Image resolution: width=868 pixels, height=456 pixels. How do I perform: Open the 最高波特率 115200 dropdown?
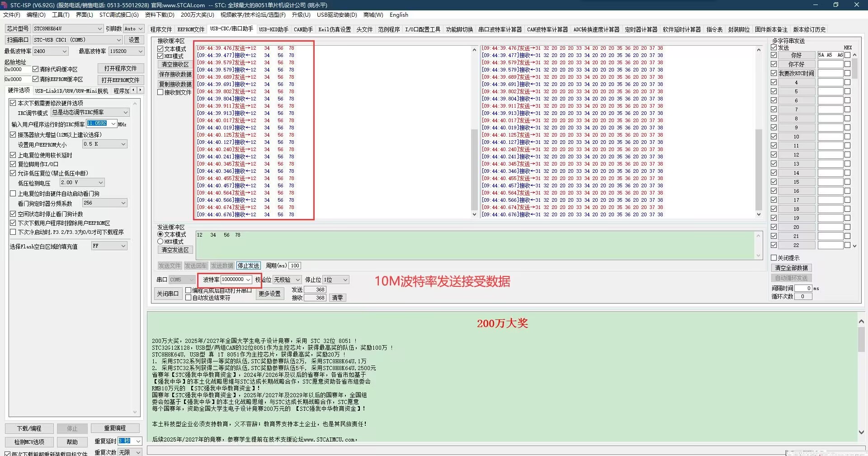(126, 51)
